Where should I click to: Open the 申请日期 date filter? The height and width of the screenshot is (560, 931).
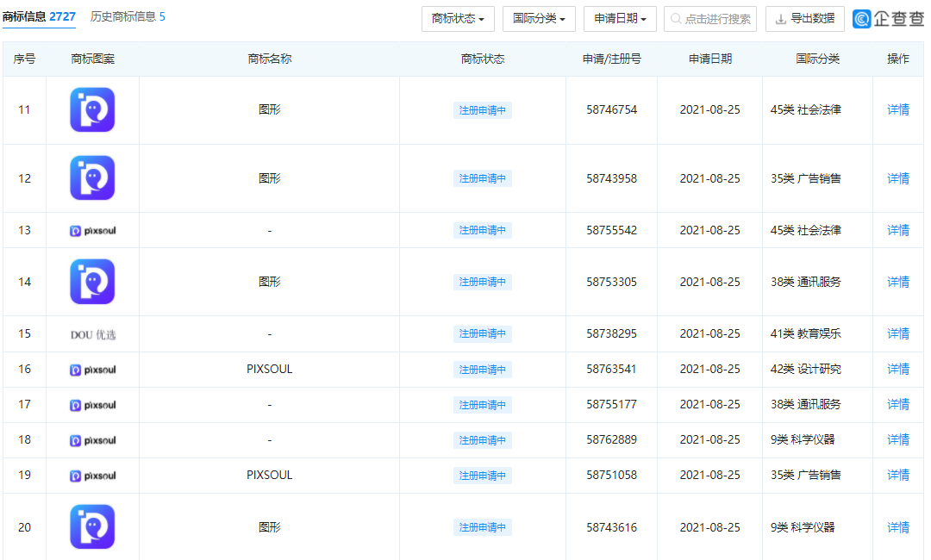pos(620,18)
